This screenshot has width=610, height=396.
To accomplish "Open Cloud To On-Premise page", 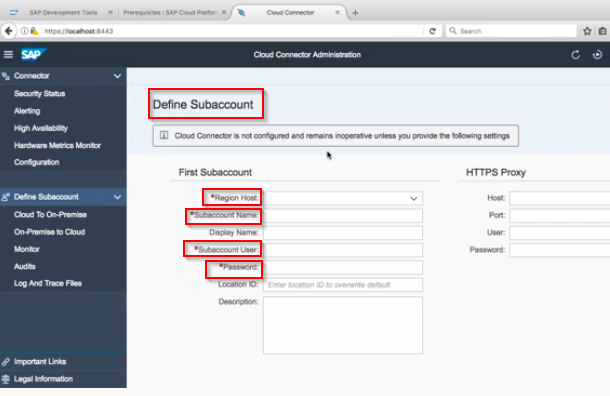I will (51, 215).
